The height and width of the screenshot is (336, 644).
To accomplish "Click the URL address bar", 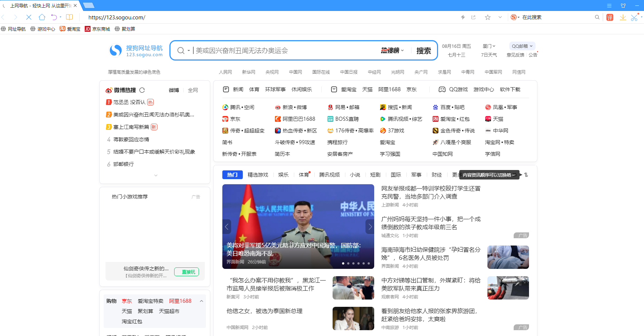I will (270, 17).
